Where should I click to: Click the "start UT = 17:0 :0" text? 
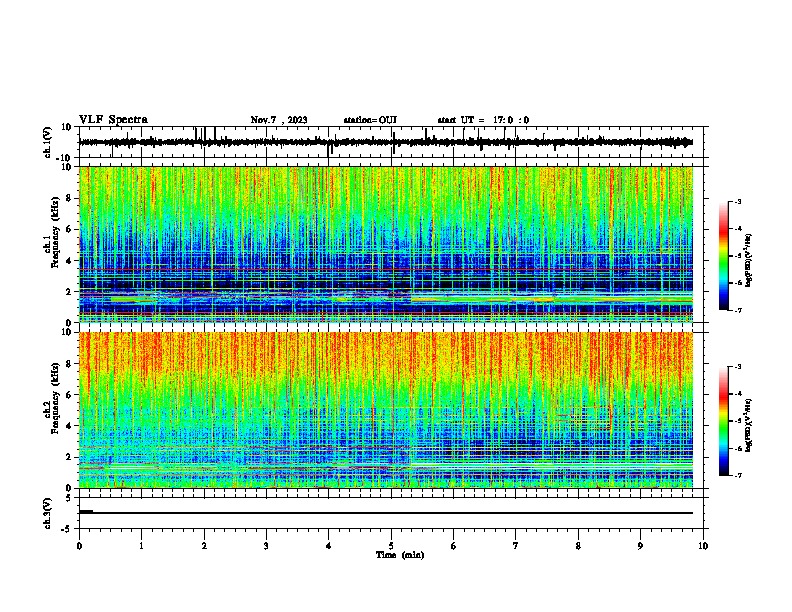coord(483,120)
